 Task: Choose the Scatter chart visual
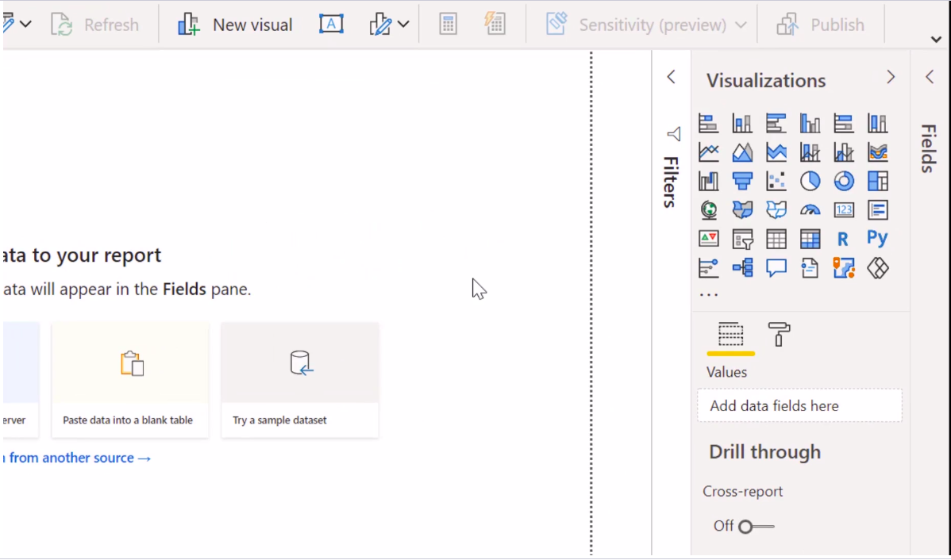[776, 181]
